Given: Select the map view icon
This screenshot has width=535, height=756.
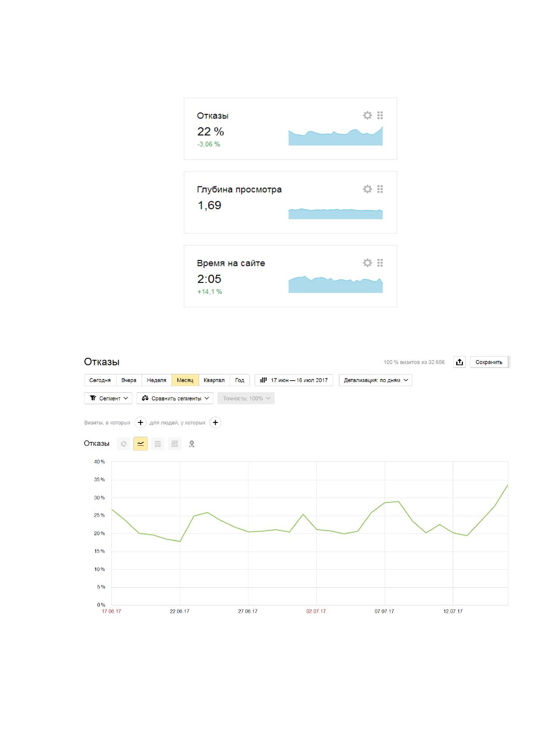Looking at the screenshot, I should [192, 444].
